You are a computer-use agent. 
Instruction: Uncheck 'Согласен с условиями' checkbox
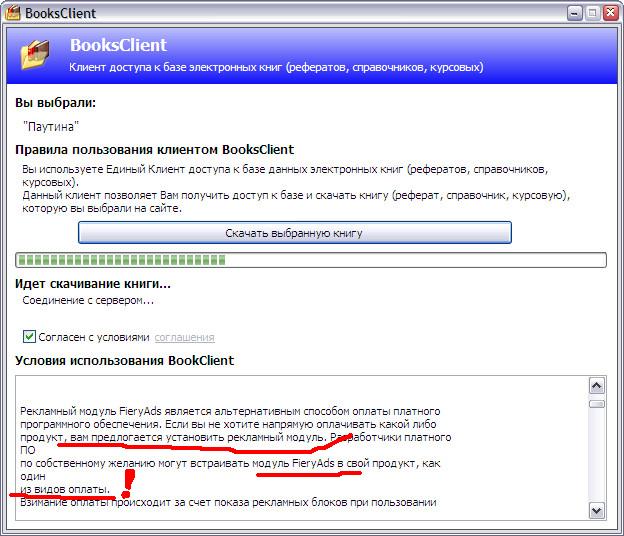pos(29,337)
